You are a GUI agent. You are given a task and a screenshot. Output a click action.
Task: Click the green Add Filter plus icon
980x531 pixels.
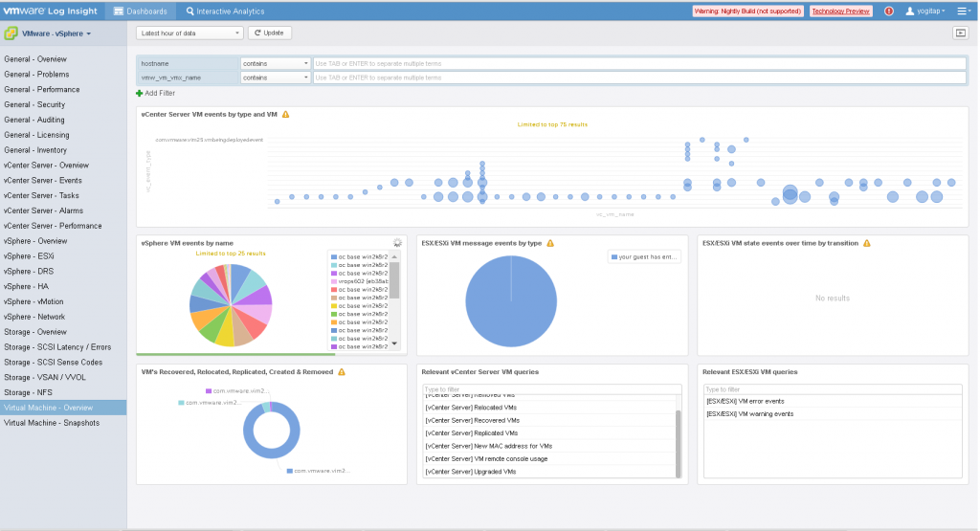coord(140,93)
